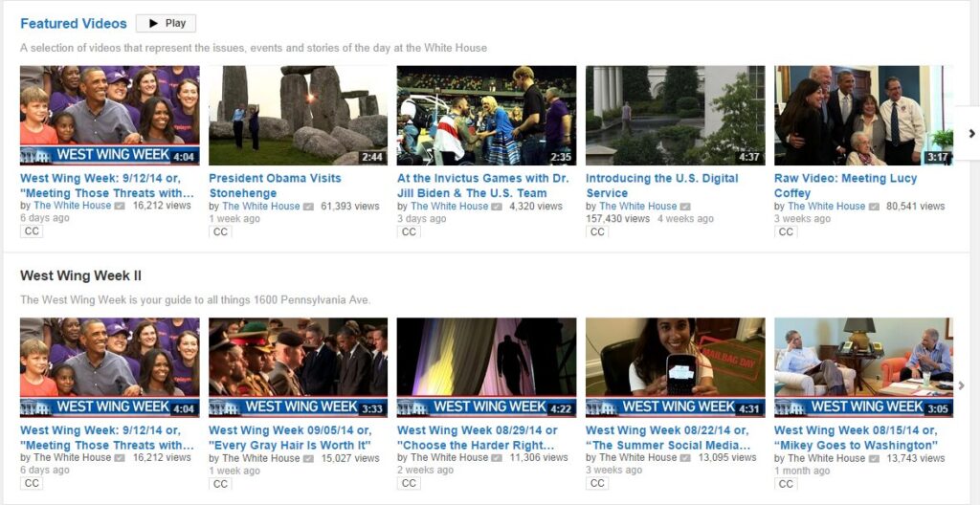Open 'Raw Video: Meeting Lucy Coffey' title link
980x505 pixels.
pyautogui.click(x=845, y=186)
